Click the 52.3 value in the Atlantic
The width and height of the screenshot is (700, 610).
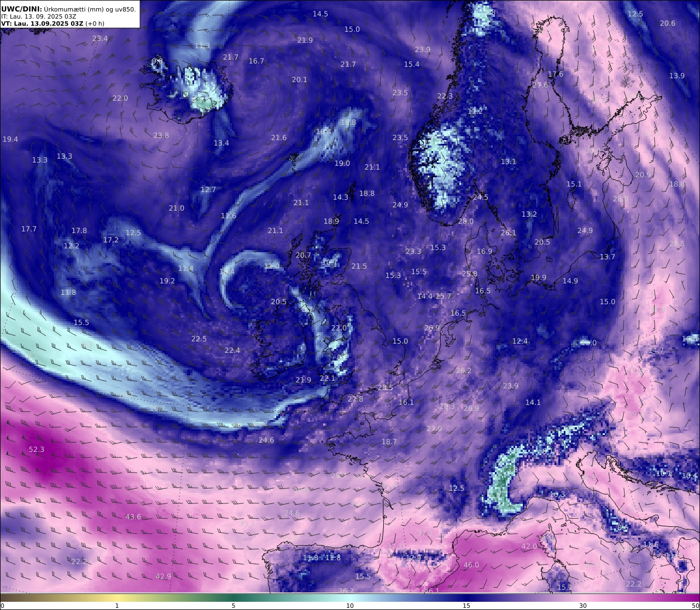tap(37, 449)
